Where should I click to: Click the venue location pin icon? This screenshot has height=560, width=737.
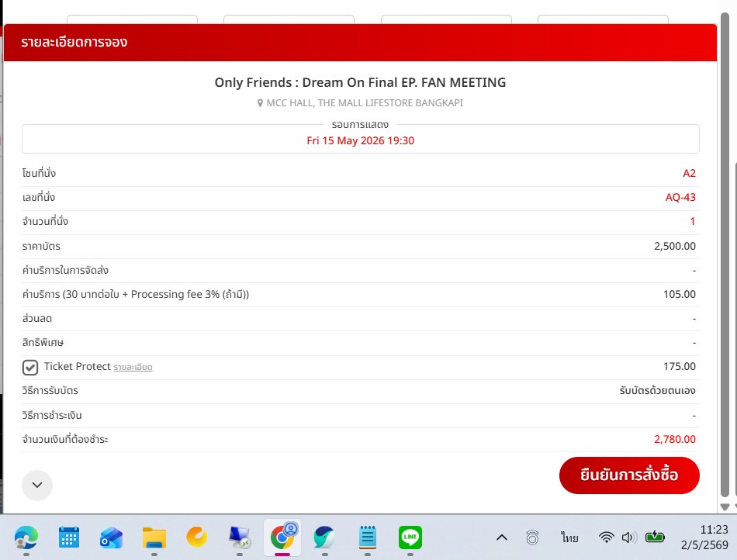click(x=260, y=103)
